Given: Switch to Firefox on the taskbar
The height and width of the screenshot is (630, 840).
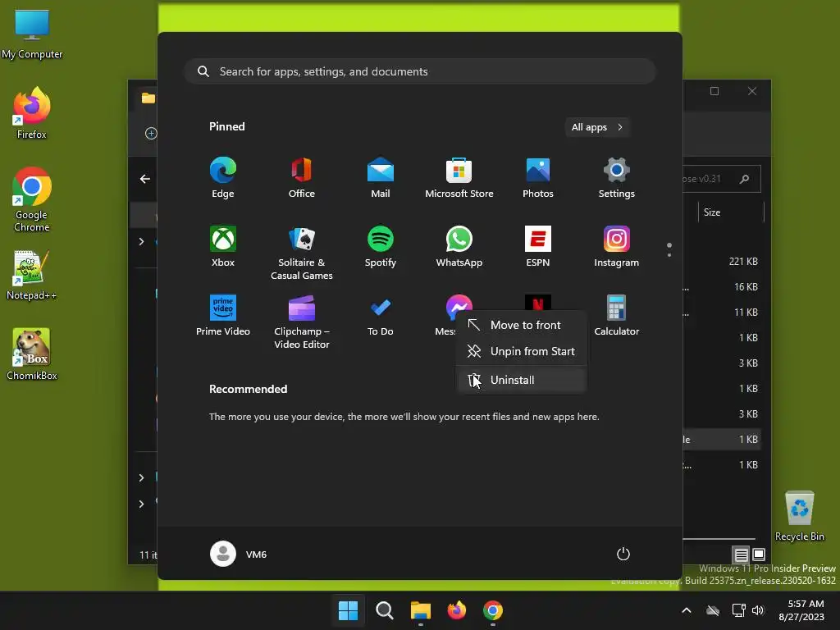Looking at the screenshot, I should [456, 610].
